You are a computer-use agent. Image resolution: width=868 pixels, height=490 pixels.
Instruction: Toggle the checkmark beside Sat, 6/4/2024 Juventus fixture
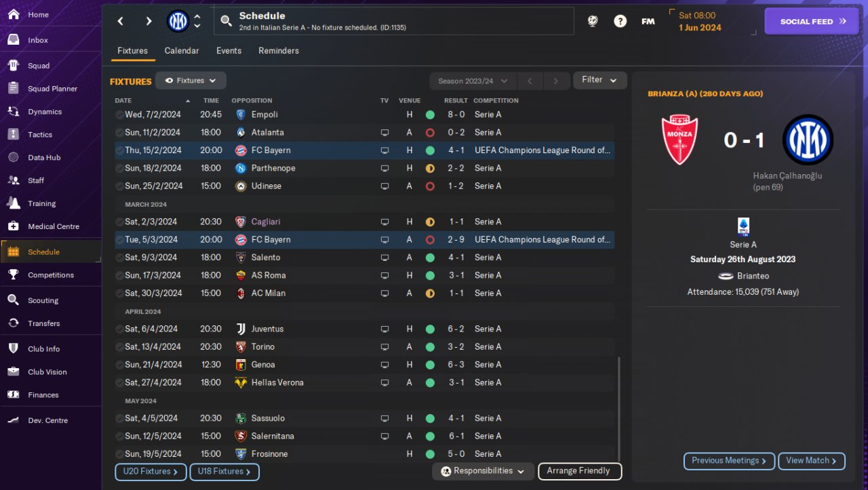point(119,329)
